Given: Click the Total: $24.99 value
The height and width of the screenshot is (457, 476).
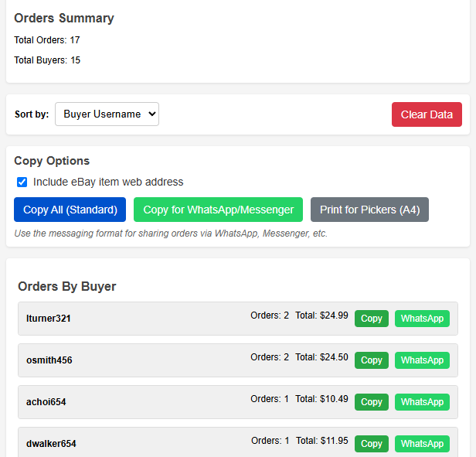Looking at the screenshot, I should pyautogui.click(x=321, y=315).
